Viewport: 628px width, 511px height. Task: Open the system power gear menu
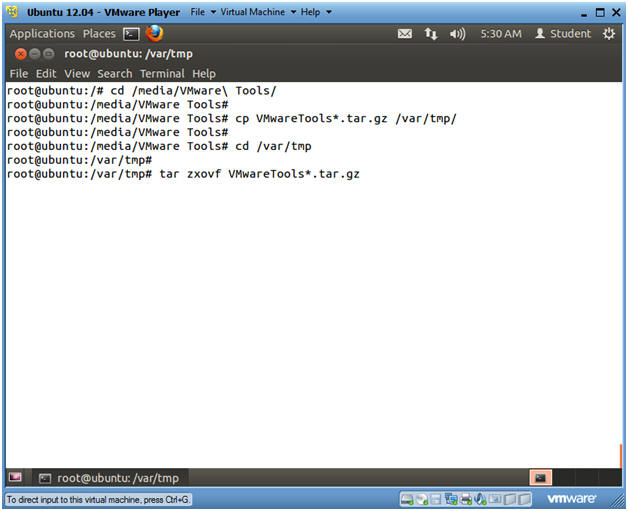pyautogui.click(x=609, y=34)
